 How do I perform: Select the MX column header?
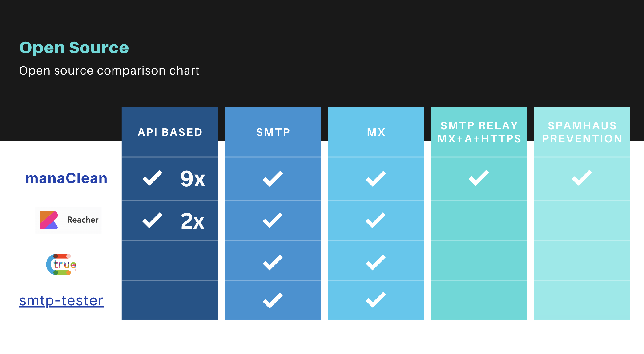click(376, 132)
